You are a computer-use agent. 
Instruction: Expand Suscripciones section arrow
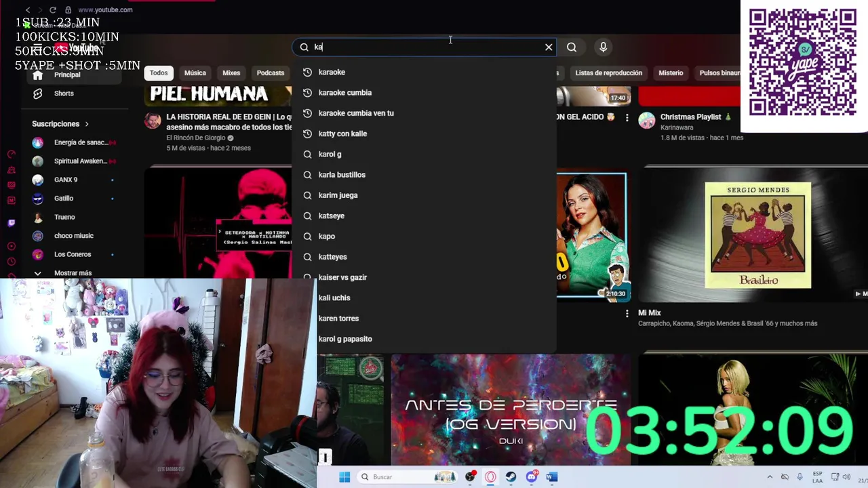click(x=87, y=124)
